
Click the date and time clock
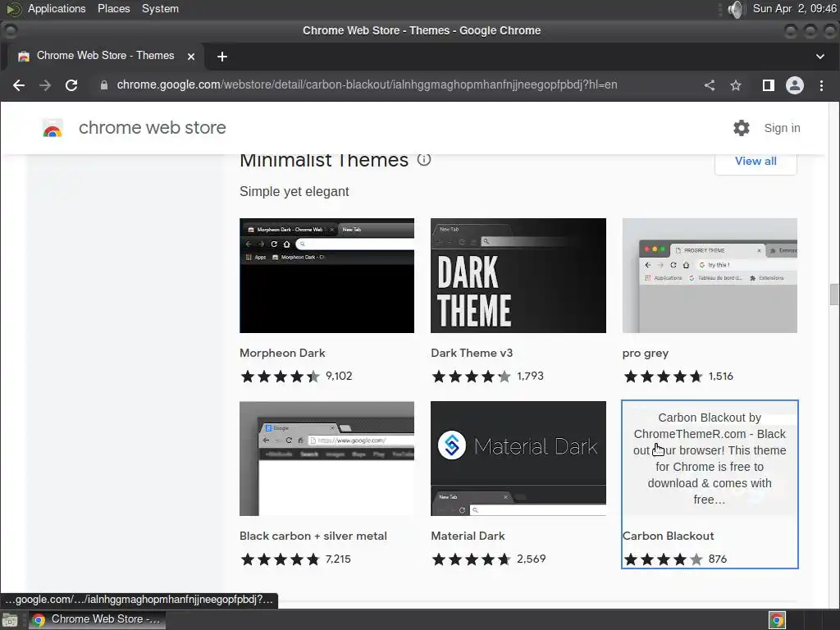pos(794,8)
